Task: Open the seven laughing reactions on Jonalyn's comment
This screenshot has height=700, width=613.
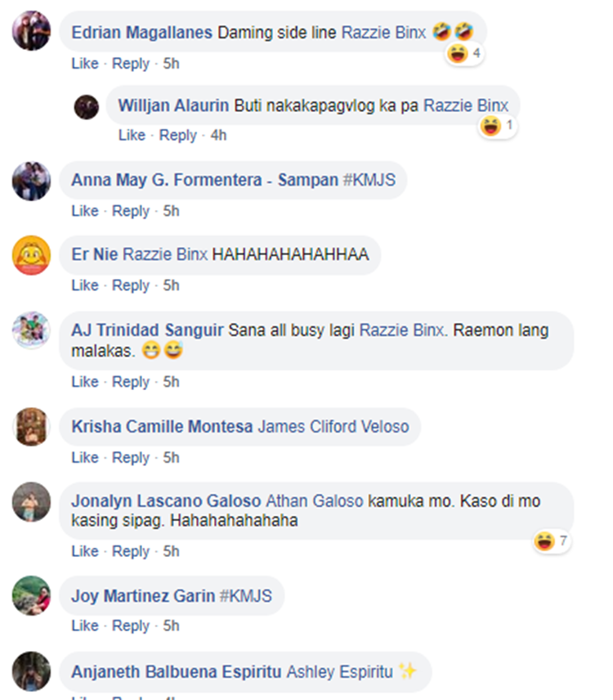Action: click(553, 541)
